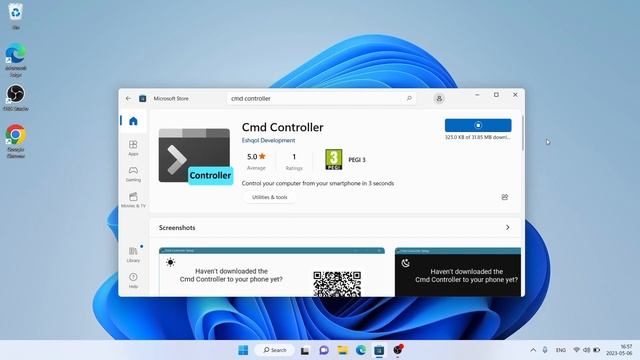
Task: Click the Microsoft Store taskbar icon
Action: click(x=379, y=350)
